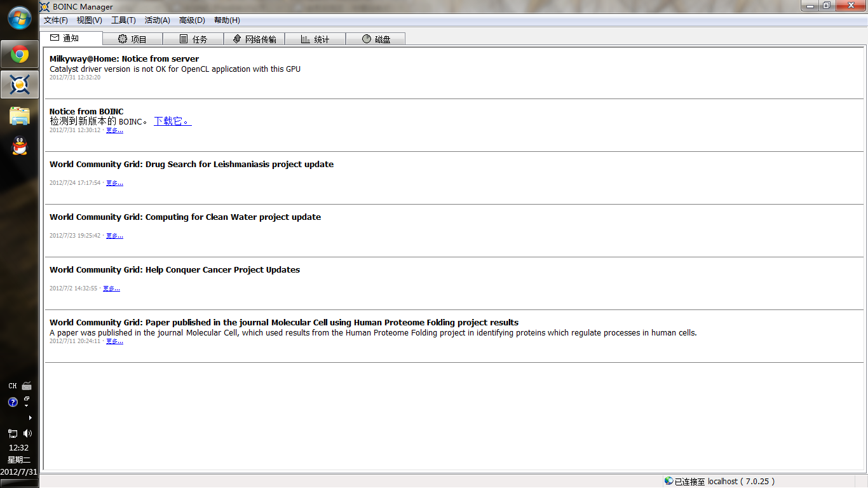Click the 2012/7/2 14:32:55 timestamp
The height and width of the screenshot is (488, 868).
pos(74,288)
